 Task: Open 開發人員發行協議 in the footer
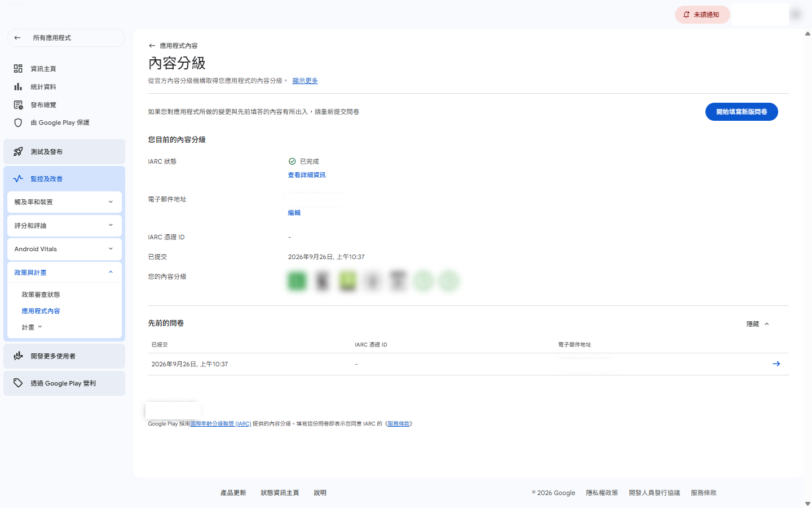[x=654, y=493]
